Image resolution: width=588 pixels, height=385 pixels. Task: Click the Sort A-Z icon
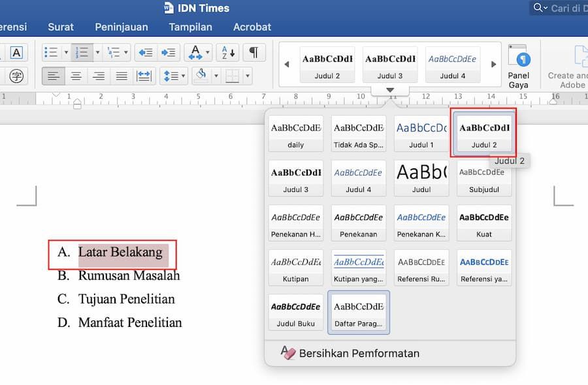(227, 52)
